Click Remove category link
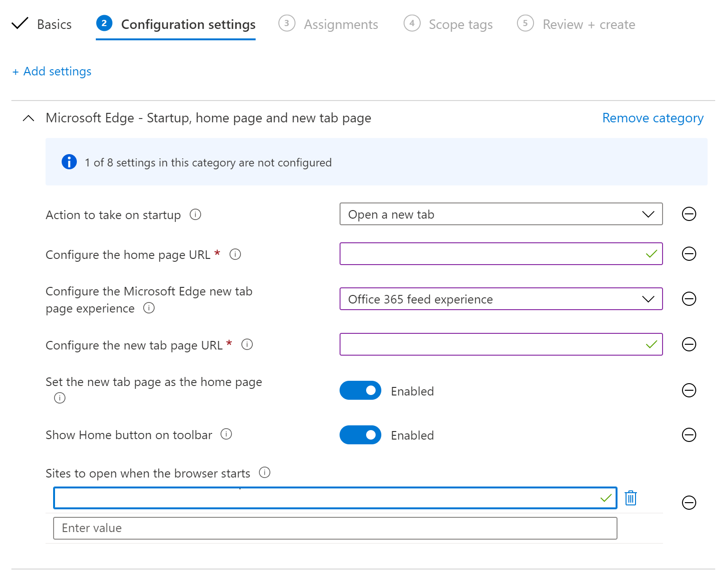The height and width of the screenshot is (588, 728). tap(653, 118)
